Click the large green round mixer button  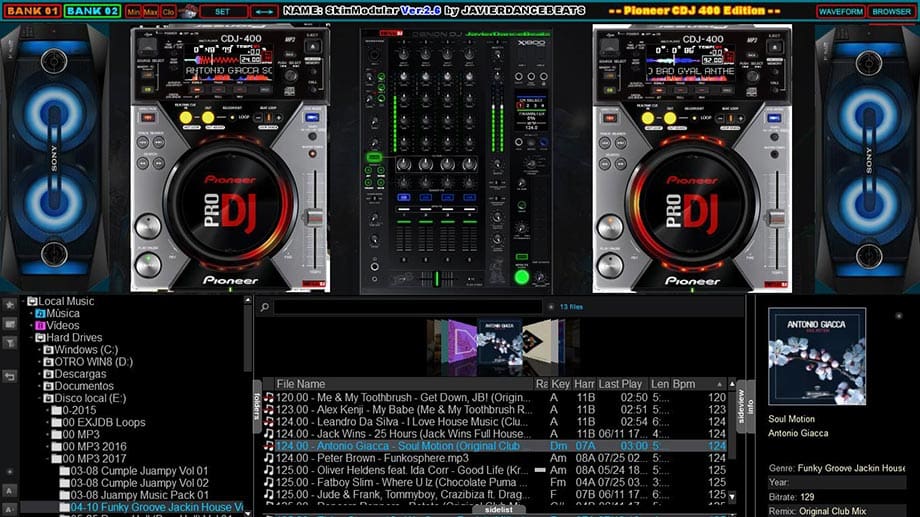[x=522, y=278]
